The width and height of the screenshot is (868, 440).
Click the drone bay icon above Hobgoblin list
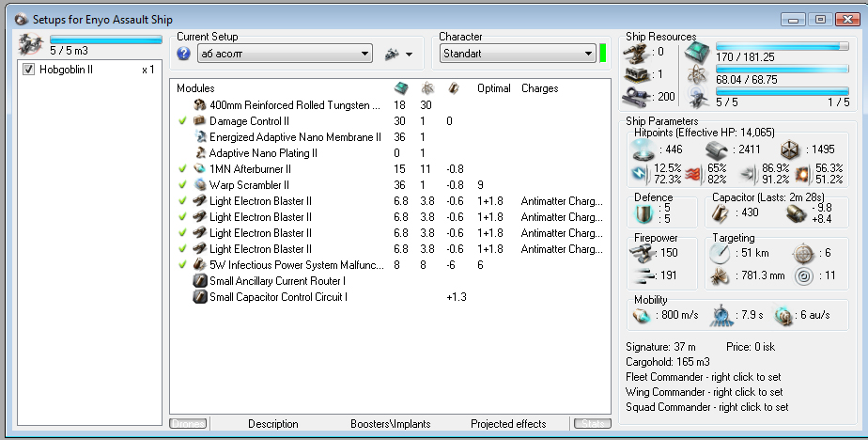point(31,44)
